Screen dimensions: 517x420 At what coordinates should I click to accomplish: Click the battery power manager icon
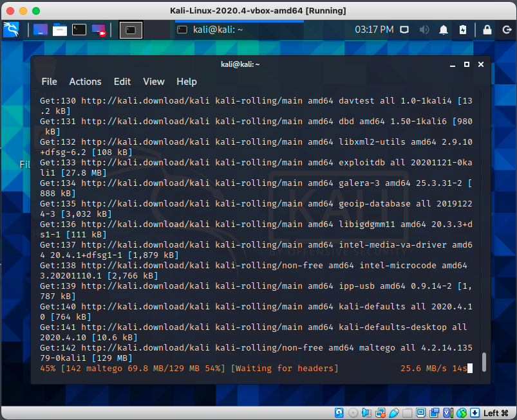click(463, 30)
